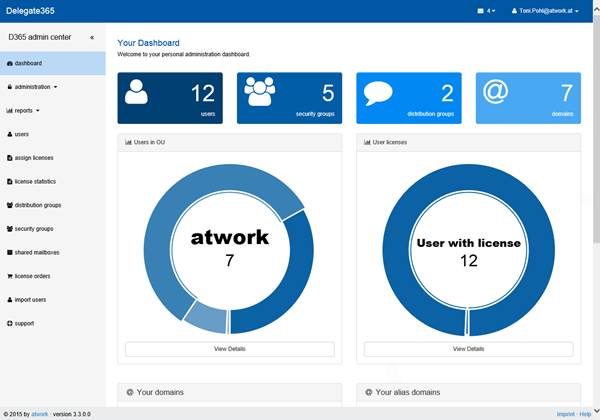The image size is (600, 420).
Task: Click the Help link in footer
Action: click(x=585, y=413)
